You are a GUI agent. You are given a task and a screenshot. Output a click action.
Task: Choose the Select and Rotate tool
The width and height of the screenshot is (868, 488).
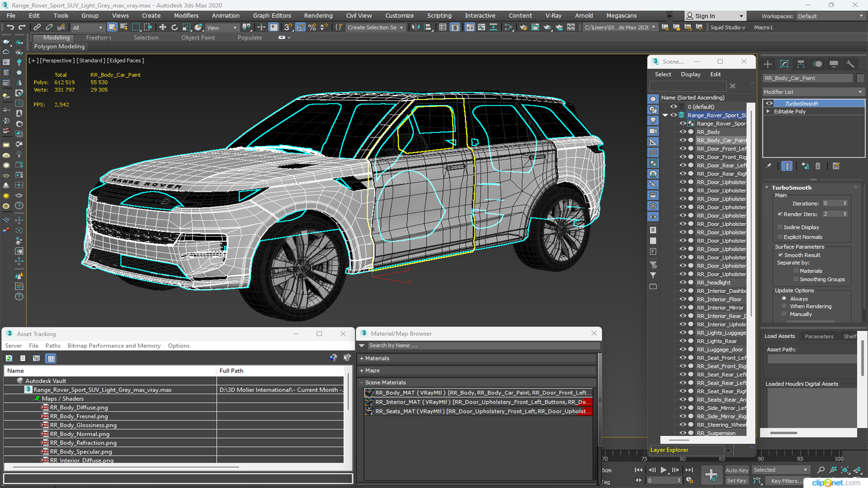tap(175, 28)
